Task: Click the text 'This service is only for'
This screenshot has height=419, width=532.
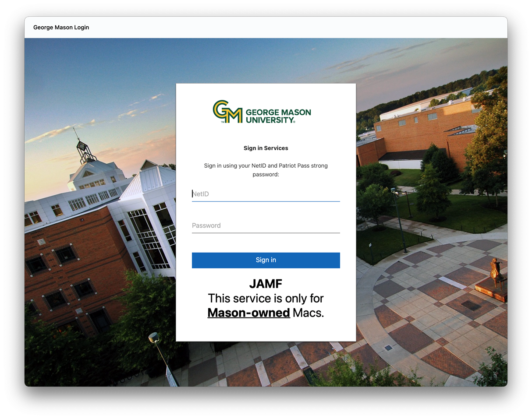Action: pos(266,298)
